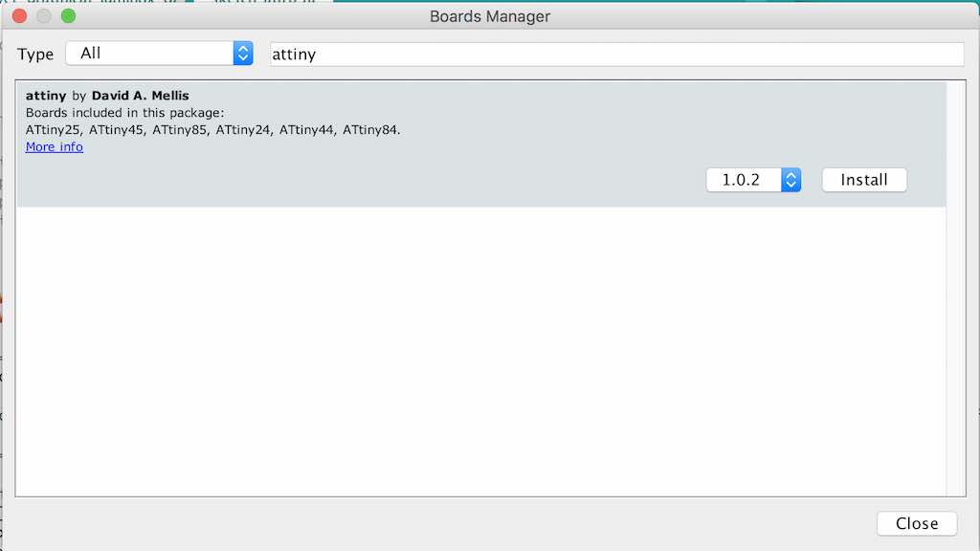Viewport: 980px width, 551px height.
Task: Click the author name David A. Mellis
Action: pos(140,96)
